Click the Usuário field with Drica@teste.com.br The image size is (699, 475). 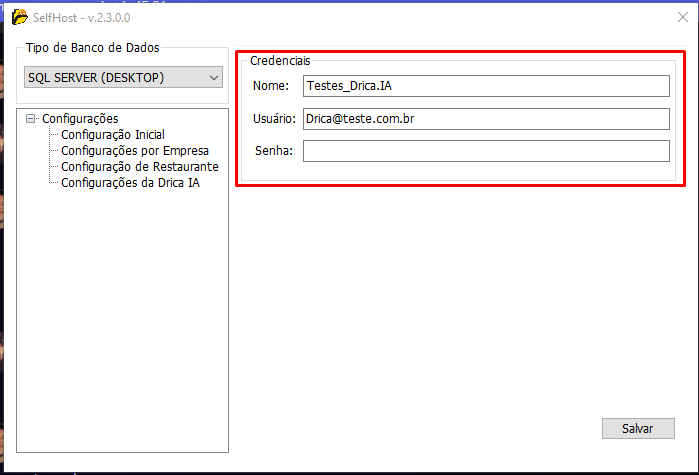click(486, 118)
